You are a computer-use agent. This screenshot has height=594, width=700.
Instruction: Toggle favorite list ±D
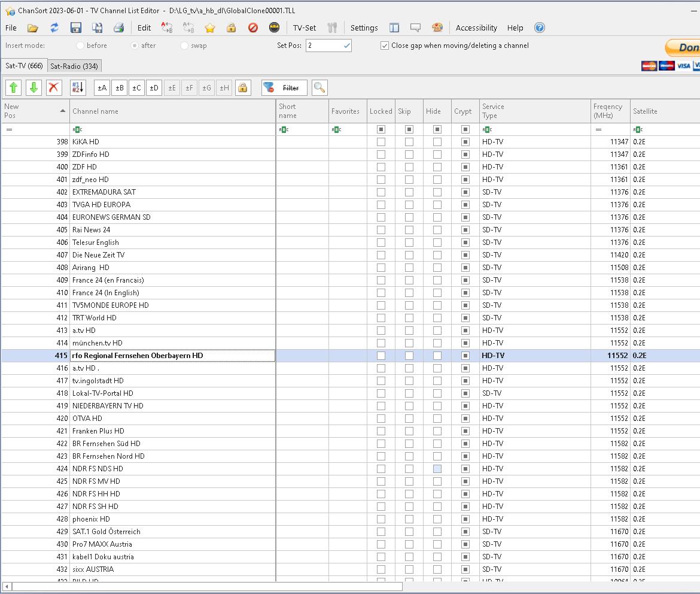pos(154,87)
